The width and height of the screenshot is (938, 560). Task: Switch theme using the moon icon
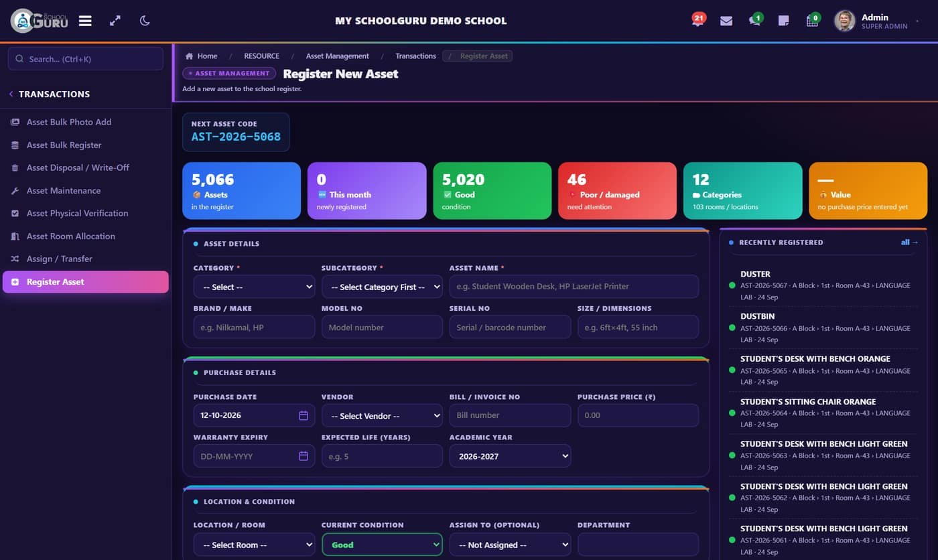coord(145,21)
